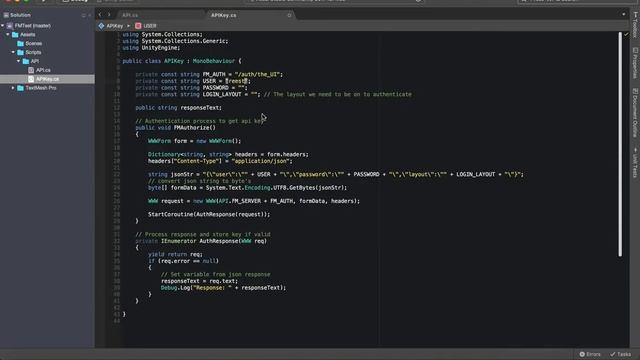Expand the TextMesh Pro folder
This screenshot has height=360, width=640.
[13, 88]
